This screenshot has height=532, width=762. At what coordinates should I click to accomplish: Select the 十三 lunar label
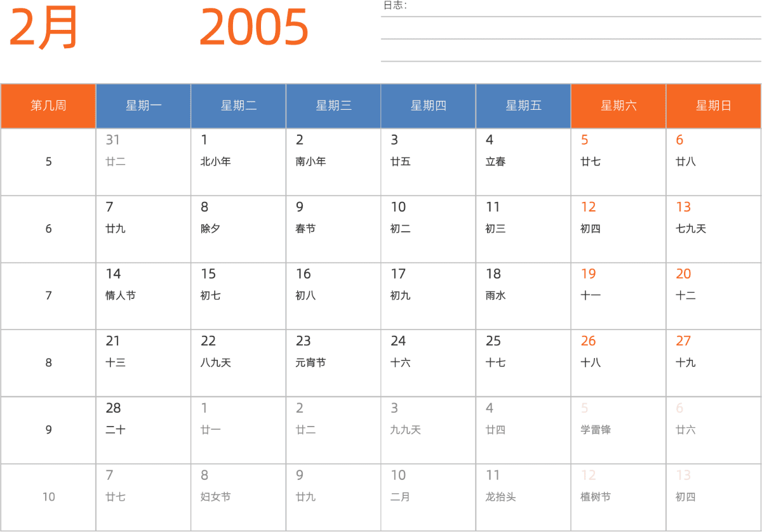116,363
